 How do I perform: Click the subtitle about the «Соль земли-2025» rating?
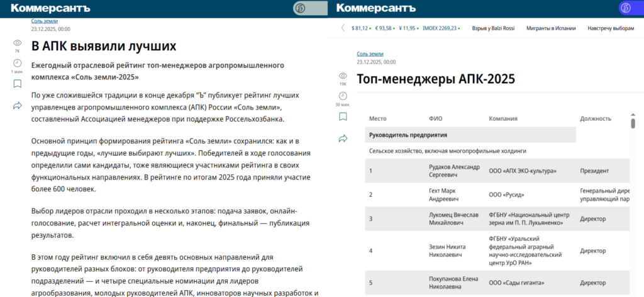pyautogui.click(x=158, y=71)
